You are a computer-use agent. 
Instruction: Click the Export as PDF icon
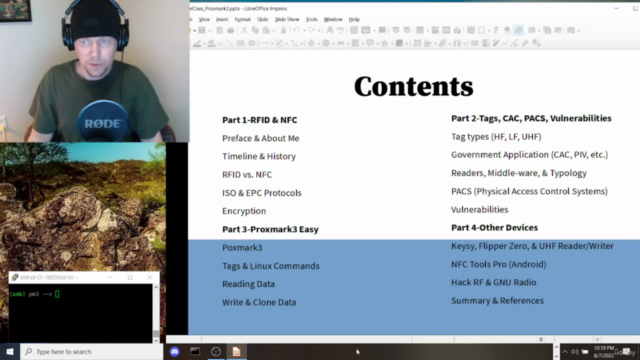tap(220, 30)
